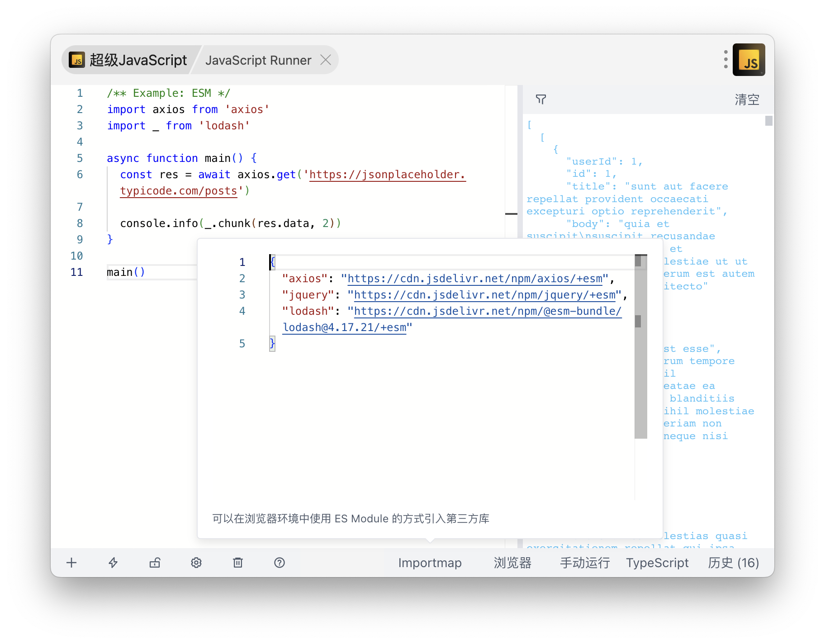This screenshot has width=825, height=644.
Task: Click the lodash esm-bundle CDN link
Action: pos(452,319)
